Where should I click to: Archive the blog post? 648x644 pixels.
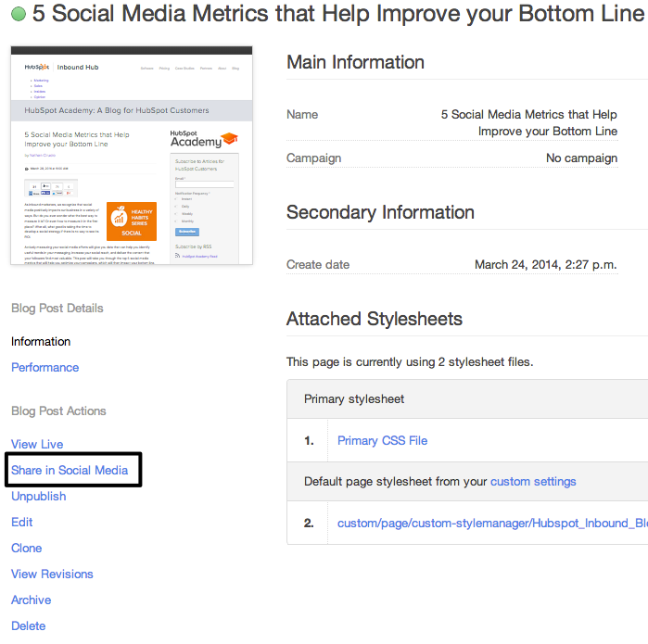[x=31, y=600]
